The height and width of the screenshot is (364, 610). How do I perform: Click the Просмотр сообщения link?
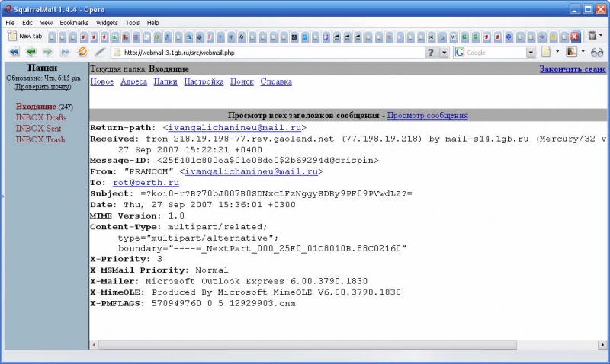tap(427, 116)
